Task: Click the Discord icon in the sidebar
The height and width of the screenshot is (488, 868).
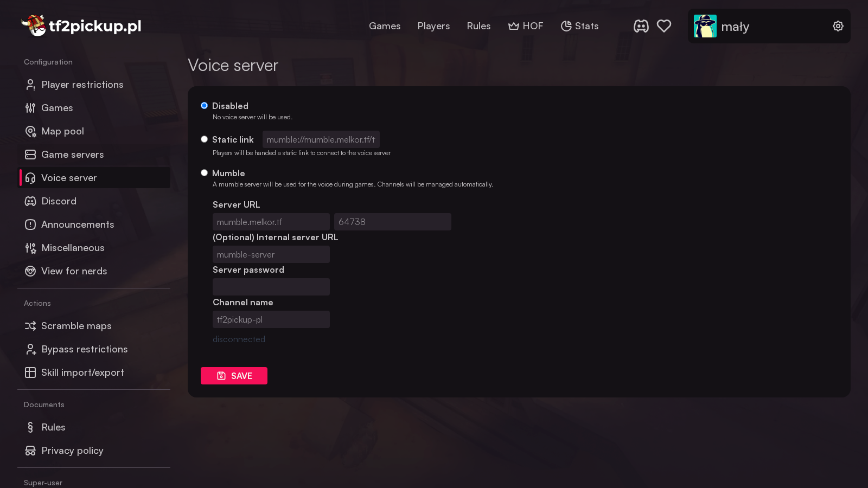Action: (x=30, y=201)
